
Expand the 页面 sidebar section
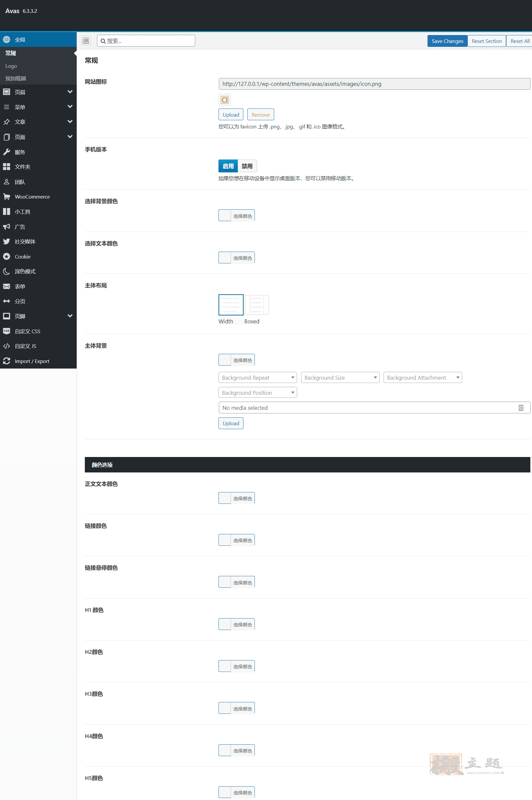coord(38,137)
